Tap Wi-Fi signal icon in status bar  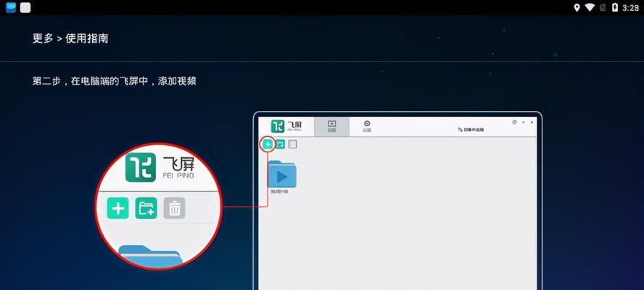tap(590, 7)
